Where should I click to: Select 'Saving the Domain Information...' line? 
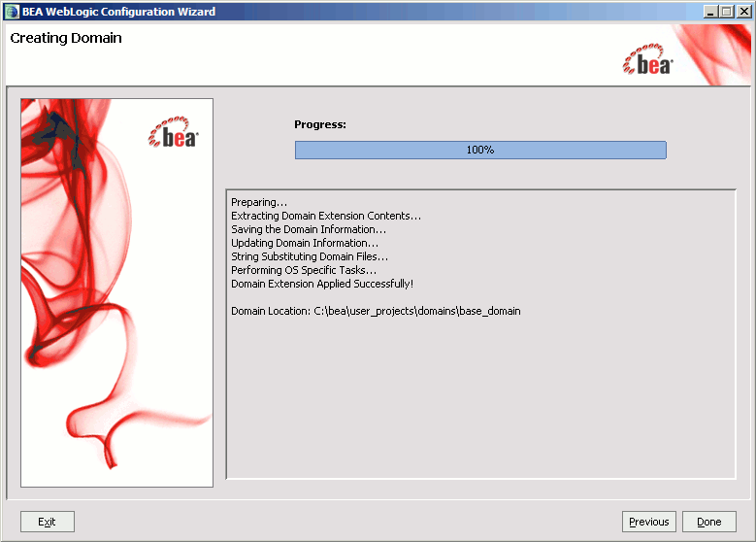pyautogui.click(x=309, y=229)
